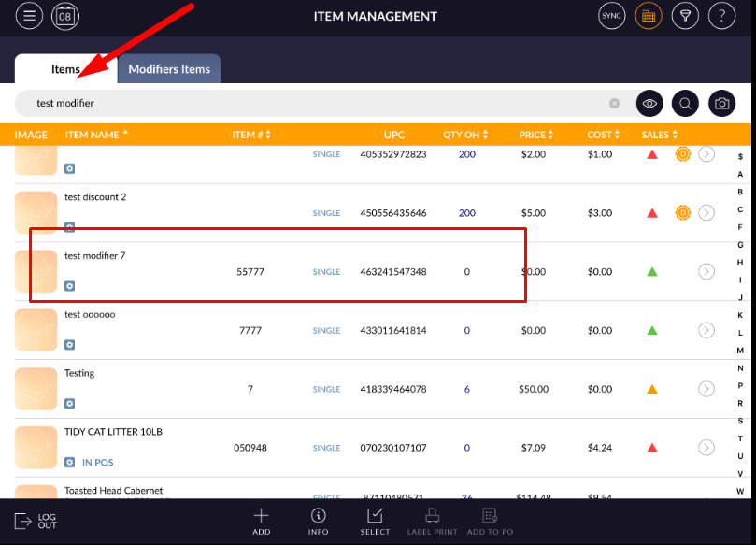
Task: Select the Items tab
Action: pyautogui.click(x=65, y=69)
